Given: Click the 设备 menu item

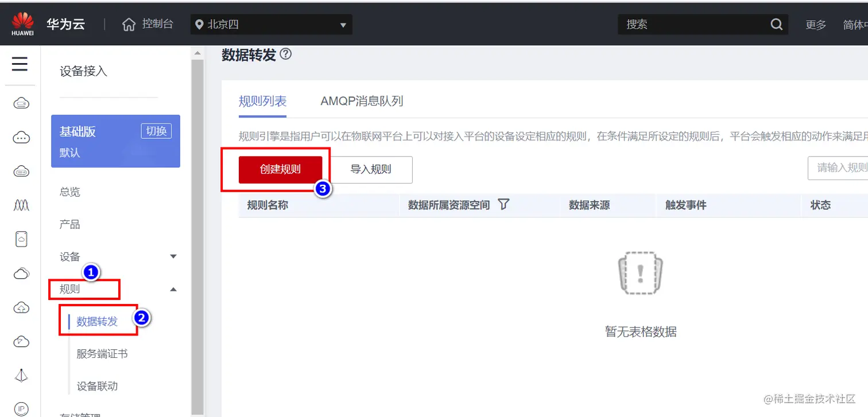Looking at the screenshot, I should coord(70,256).
